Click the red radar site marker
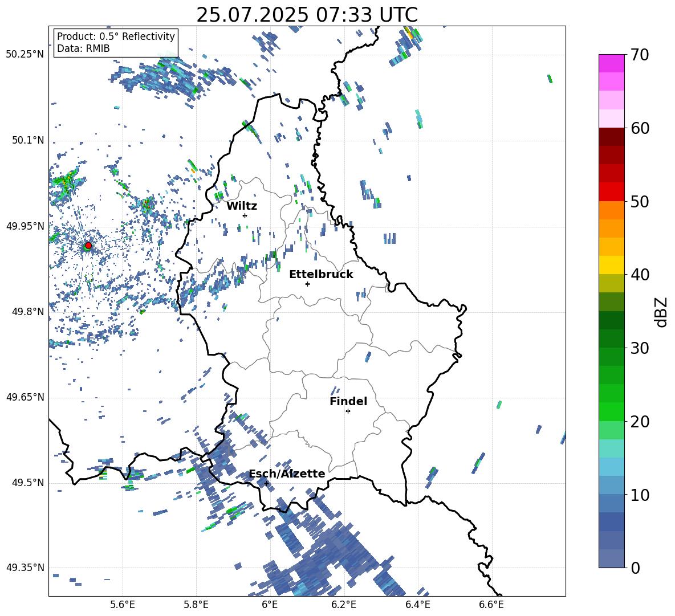 88,245
